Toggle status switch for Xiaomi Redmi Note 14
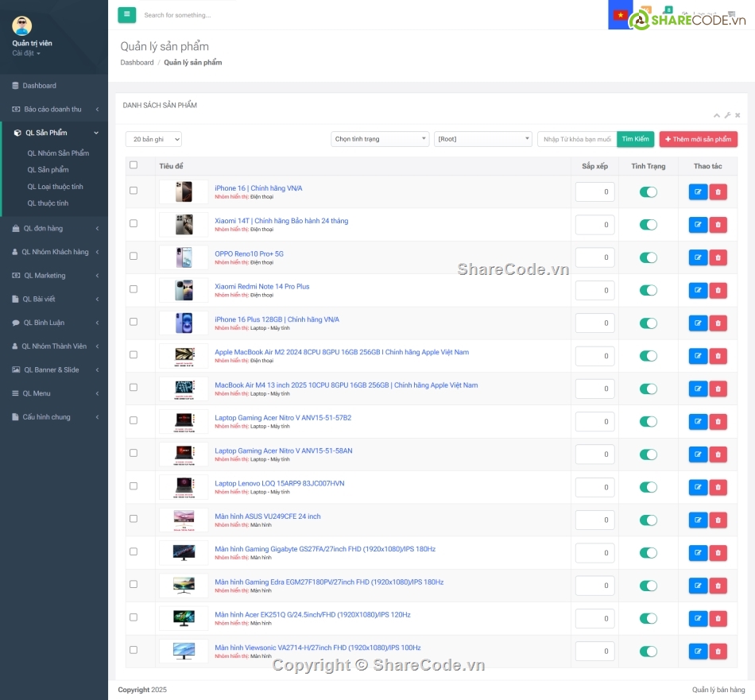The height and width of the screenshot is (700, 755). tap(648, 290)
